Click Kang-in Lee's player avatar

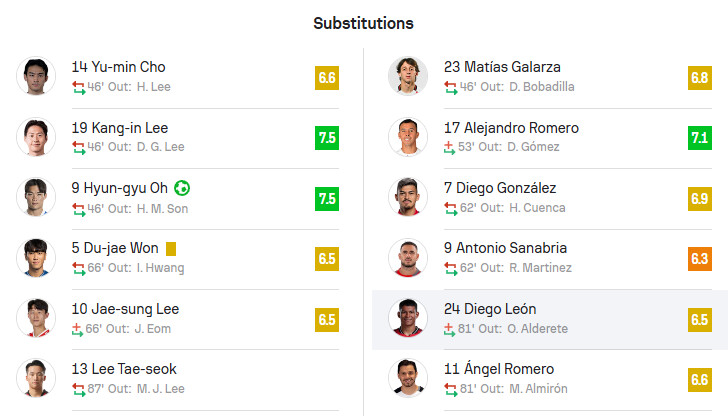pos(36,137)
